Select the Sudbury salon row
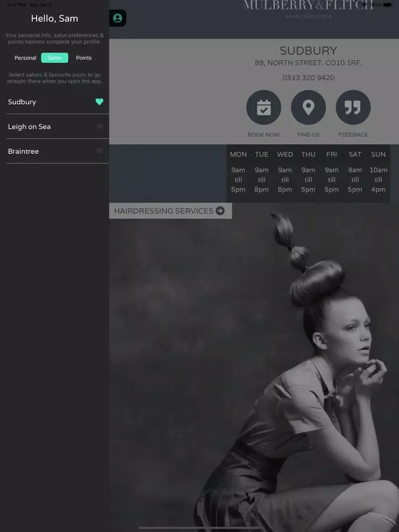The image size is (399, 532). coord(57,102)
